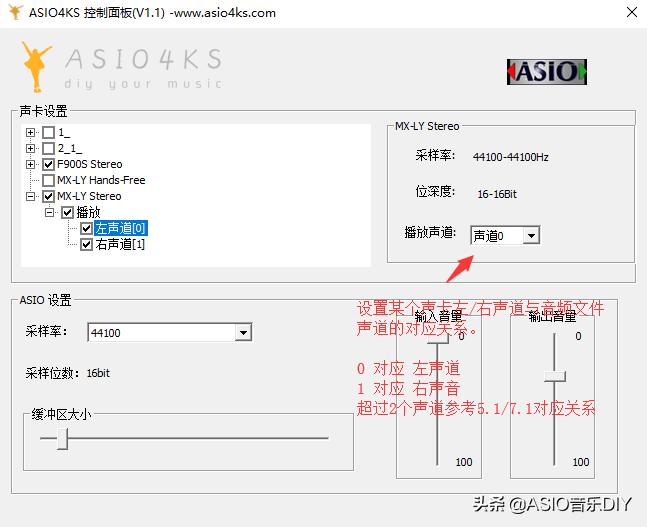Enable the MX-LY Hands-Free checkbox
647x527 pixels.
click(49, 180)
